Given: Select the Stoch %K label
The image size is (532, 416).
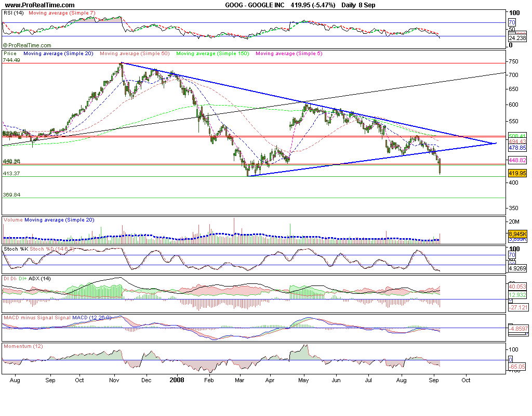Looking at the screenshot, I should click(x=16, y=249).
